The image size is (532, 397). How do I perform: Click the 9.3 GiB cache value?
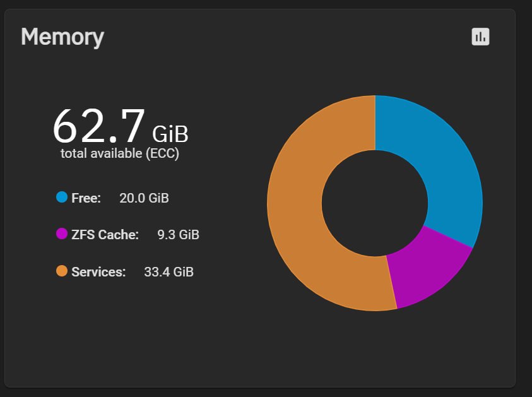(x=179, y=234)
